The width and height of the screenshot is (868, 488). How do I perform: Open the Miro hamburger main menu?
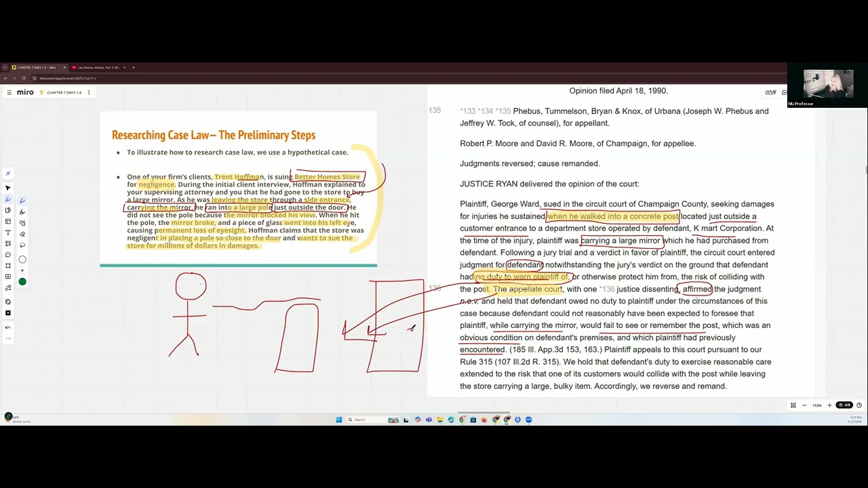tap(9, 92)
